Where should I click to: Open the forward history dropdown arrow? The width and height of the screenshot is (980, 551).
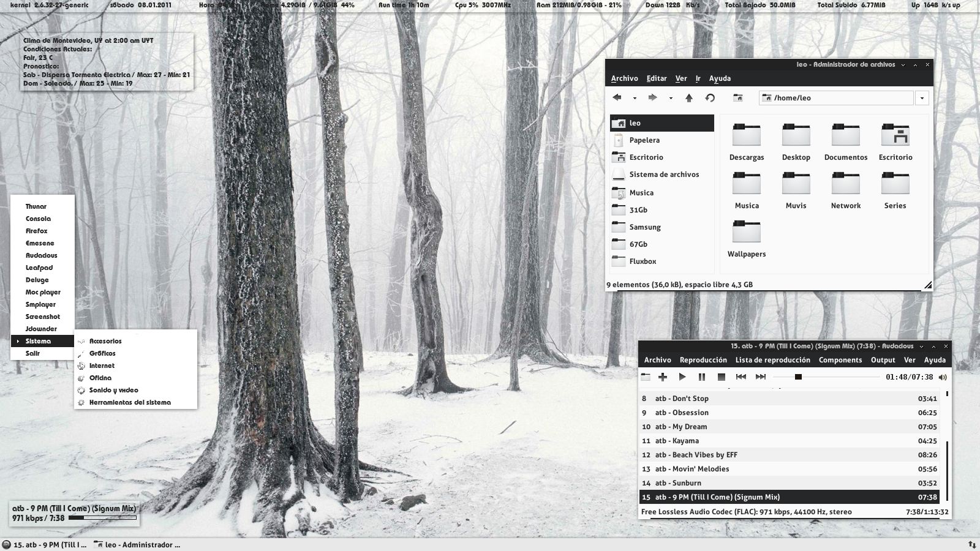click(x=671, y=98)
